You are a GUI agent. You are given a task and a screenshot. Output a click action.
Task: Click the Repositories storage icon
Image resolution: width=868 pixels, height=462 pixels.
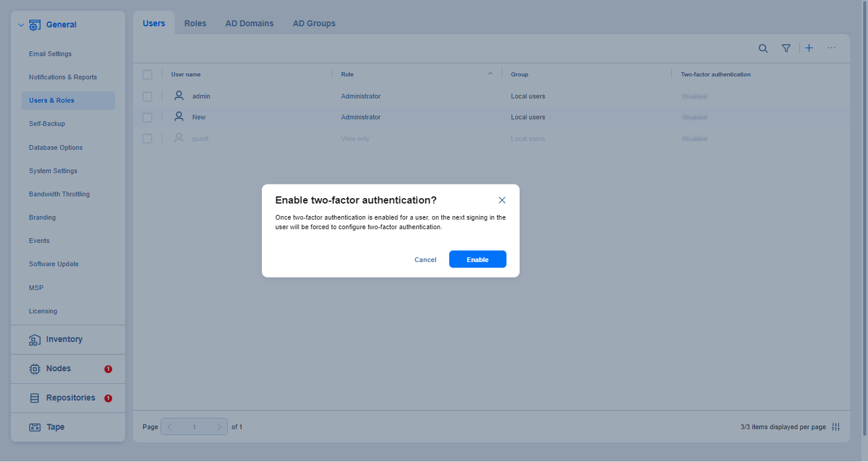(x=35, y=398)
